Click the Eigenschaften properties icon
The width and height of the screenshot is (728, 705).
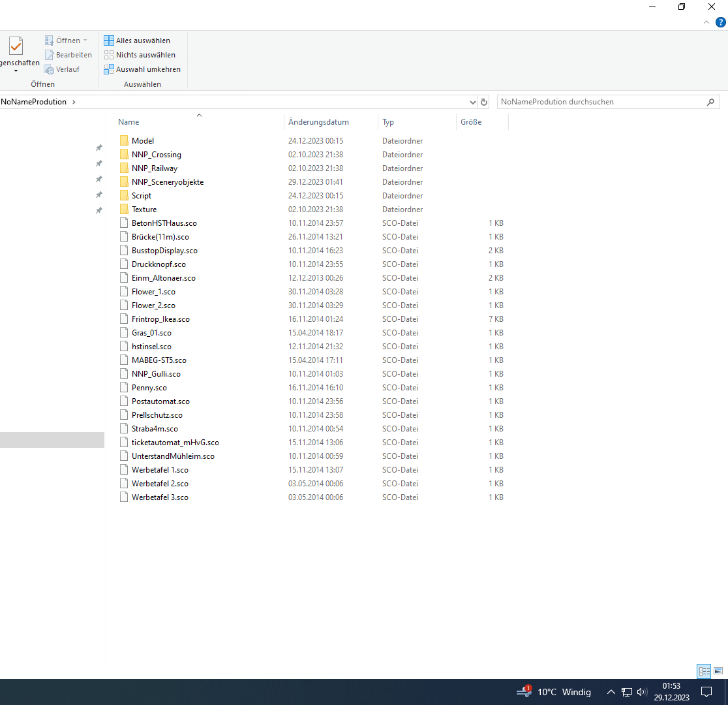(16, 47)
